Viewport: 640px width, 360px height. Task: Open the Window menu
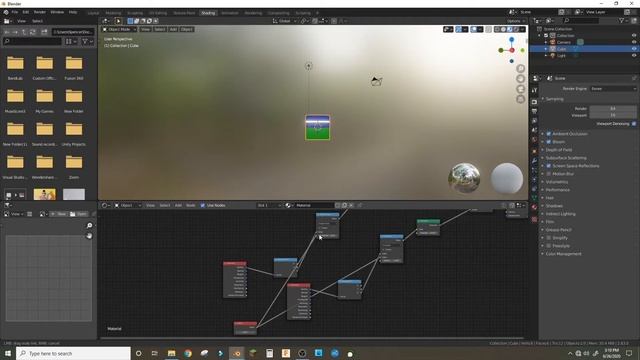point(57,12)
